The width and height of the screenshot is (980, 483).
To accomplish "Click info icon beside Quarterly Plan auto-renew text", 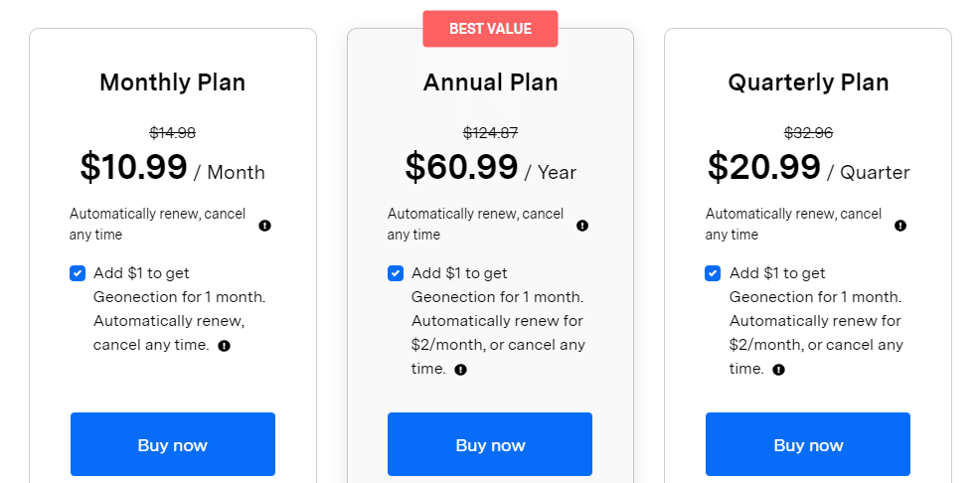I will (900, 226).
